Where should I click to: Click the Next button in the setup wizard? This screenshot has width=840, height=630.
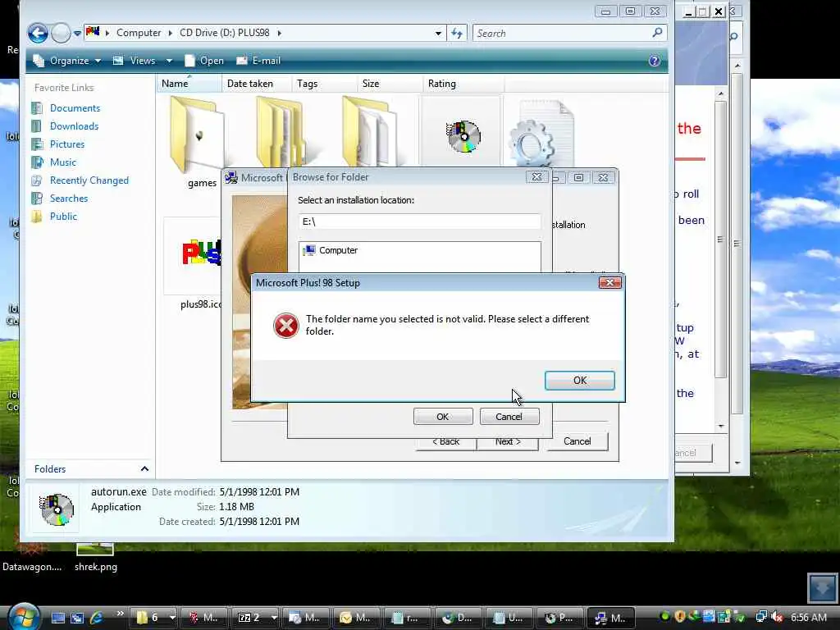pyautogui.click(x=508, y=442)
